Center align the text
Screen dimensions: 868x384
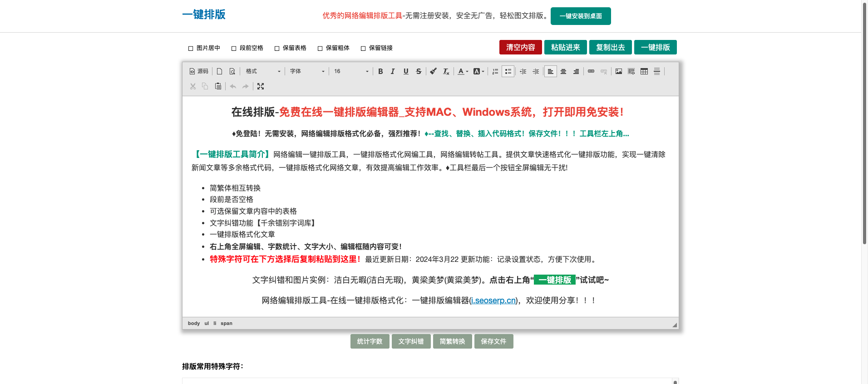563,71
